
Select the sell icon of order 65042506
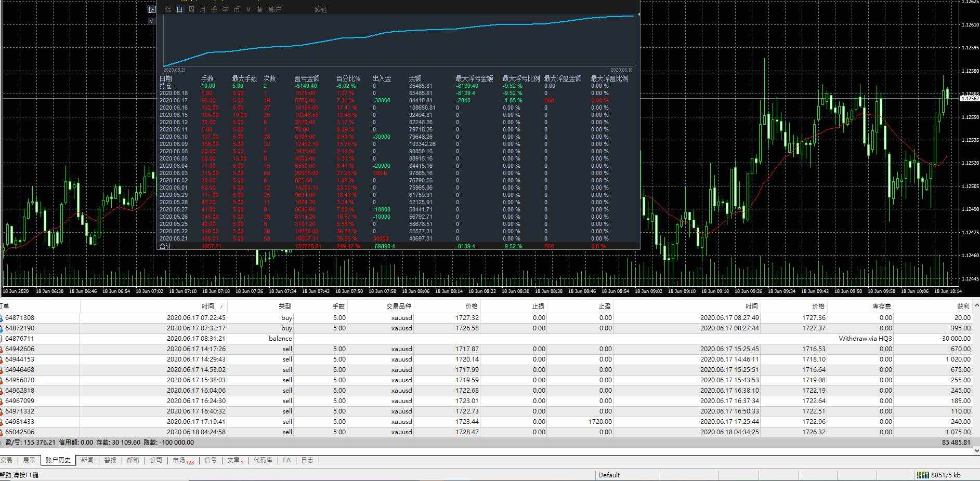[2, 432]
